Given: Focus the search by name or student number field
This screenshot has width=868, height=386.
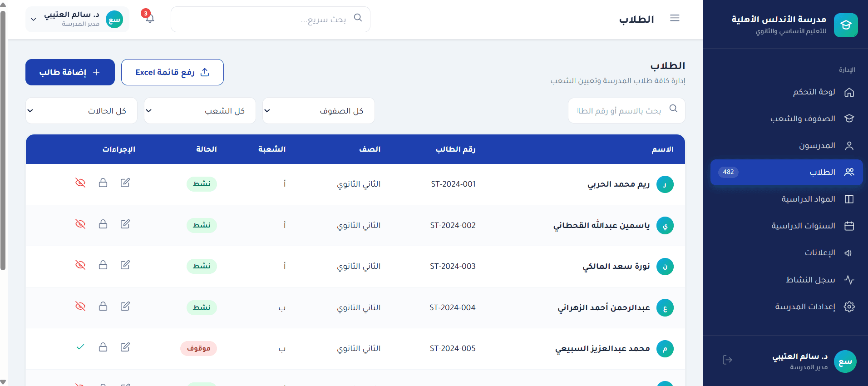Looking at the screenshot, I should [x=626, y=110].
